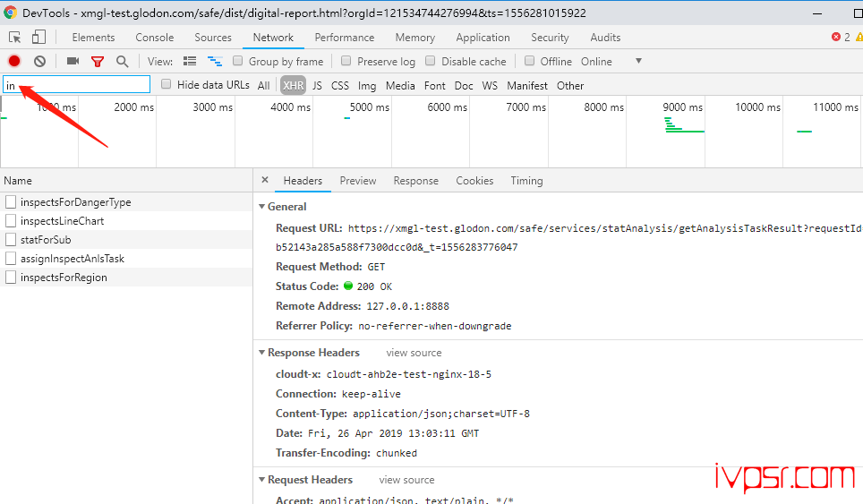
Task: Select the XHR filter
Action: 293,85
